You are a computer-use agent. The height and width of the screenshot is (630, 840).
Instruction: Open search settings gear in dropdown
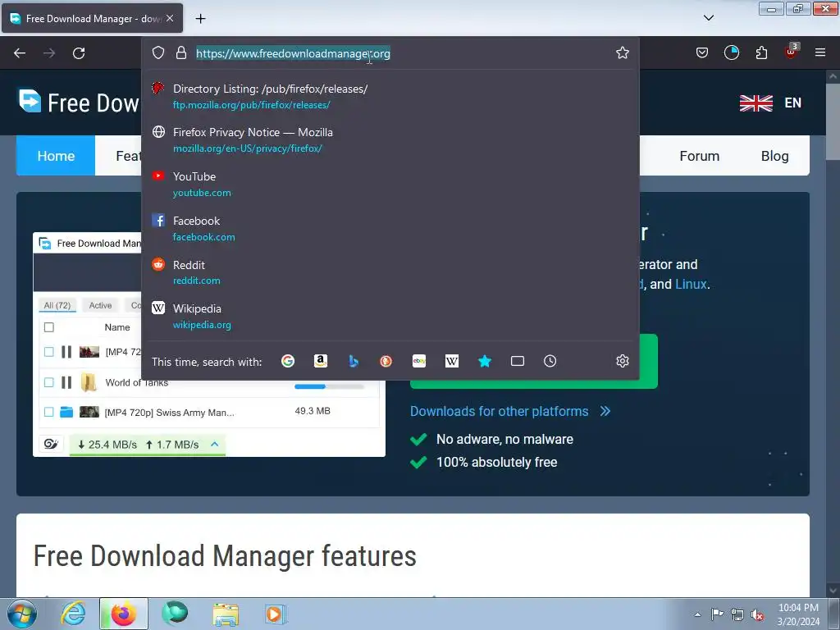click(x=622, y=361)
